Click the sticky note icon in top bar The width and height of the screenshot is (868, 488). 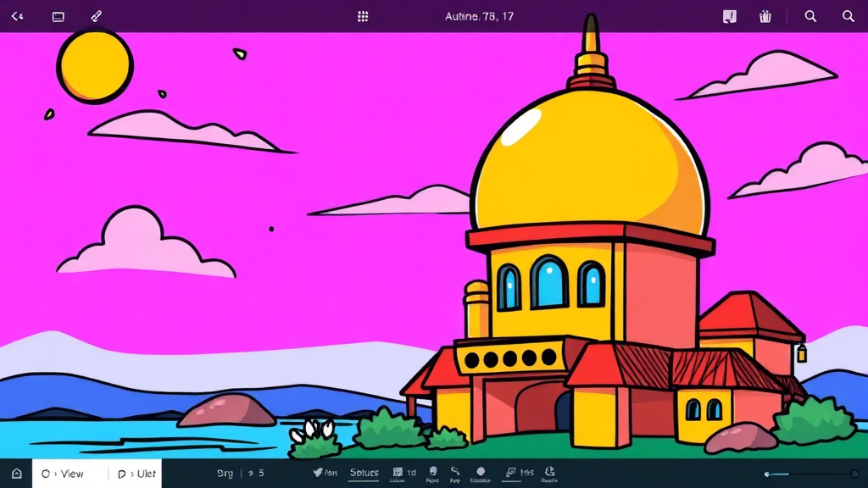click(x=728, y=16)
